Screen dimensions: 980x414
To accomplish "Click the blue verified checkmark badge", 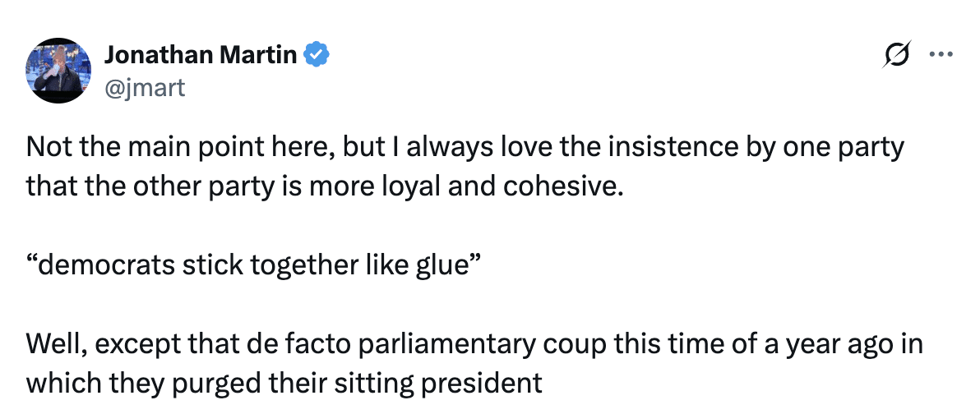I will click(317, 55).
